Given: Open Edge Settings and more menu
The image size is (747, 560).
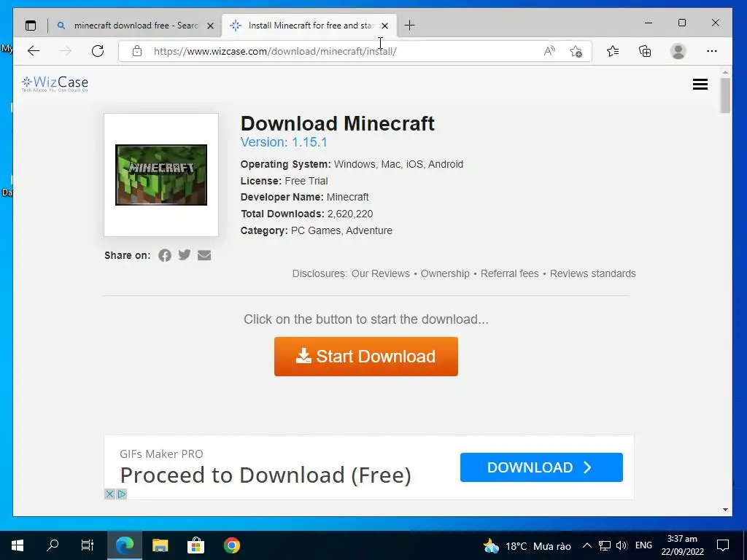Looking at the screenshot, I should [x=712, y=51].
